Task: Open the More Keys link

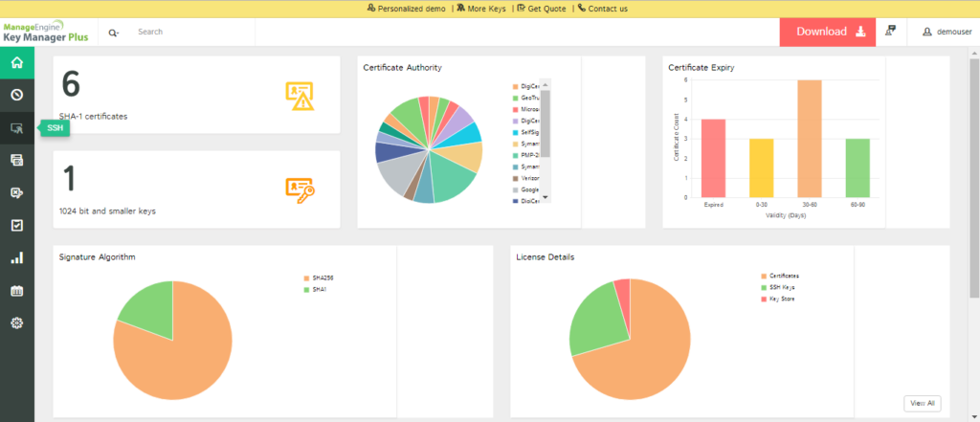Action: click(481, 9)
